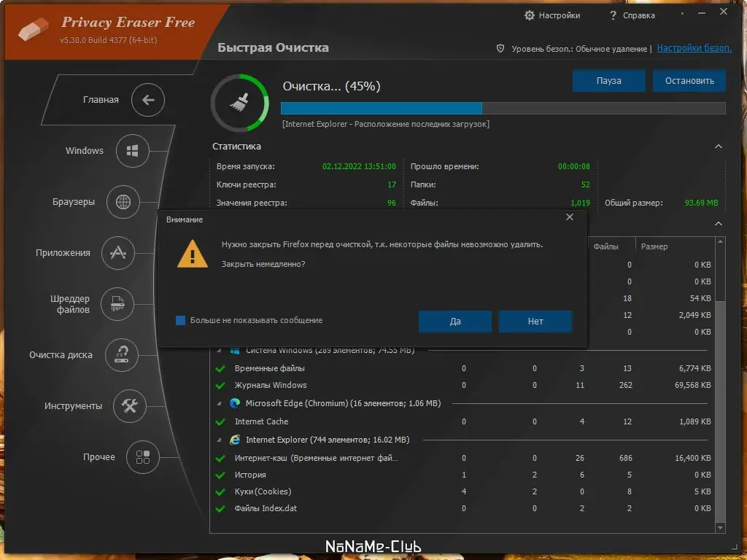Click the Система Windows group icon
Image resolution: width=747 pixels, height=560 pixels.
(x=235, y=351)
